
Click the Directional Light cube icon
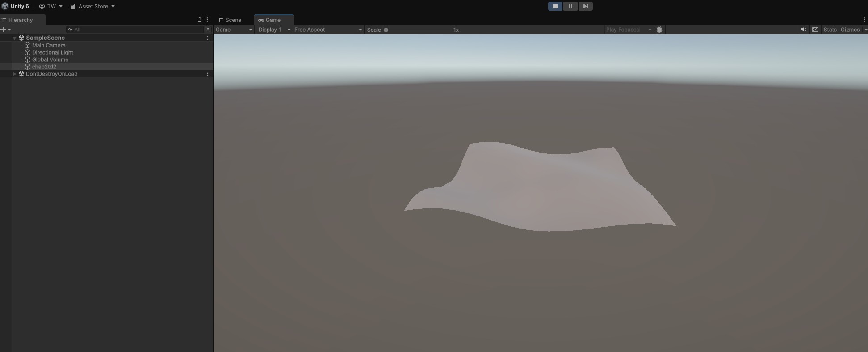pyautogui.click(x=27, y=52)
